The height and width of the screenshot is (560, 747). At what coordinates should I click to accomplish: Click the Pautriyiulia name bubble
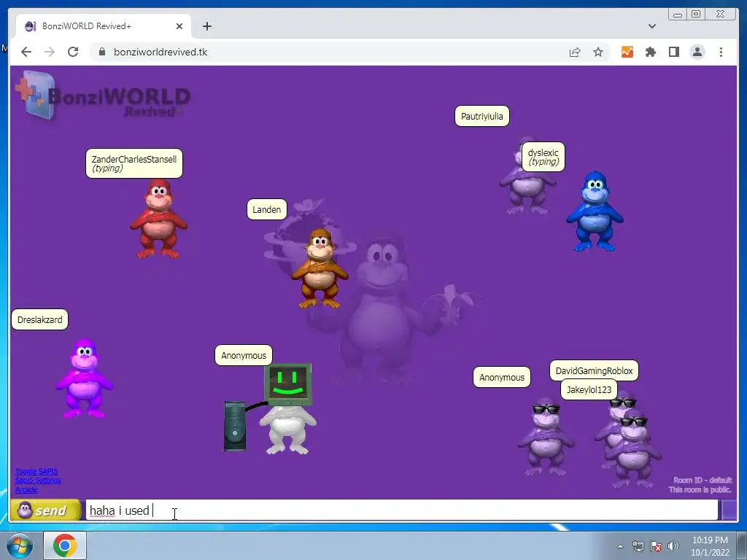[x=482, y=116]
